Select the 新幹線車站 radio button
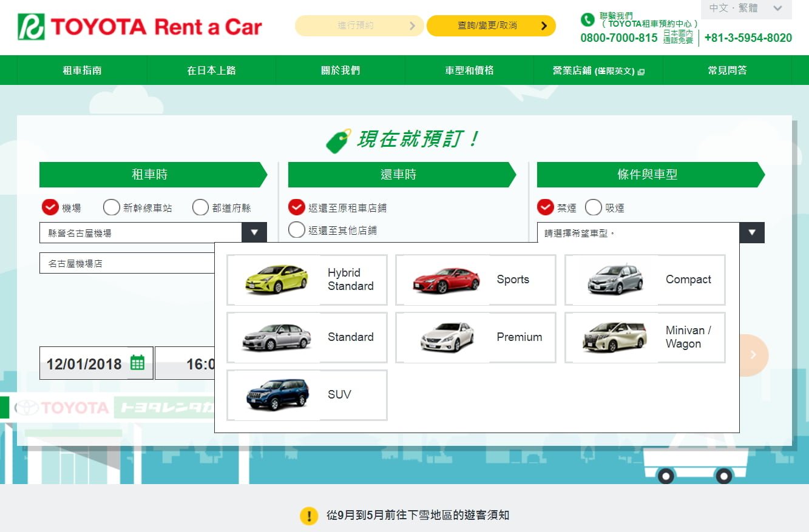 coord(112,207)
